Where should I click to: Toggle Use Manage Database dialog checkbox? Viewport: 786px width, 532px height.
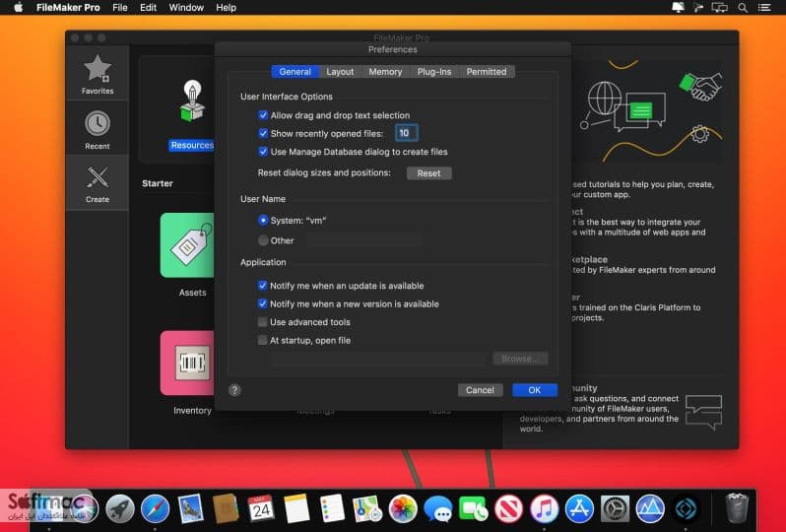pyautogui.click(x=263, y=152)
